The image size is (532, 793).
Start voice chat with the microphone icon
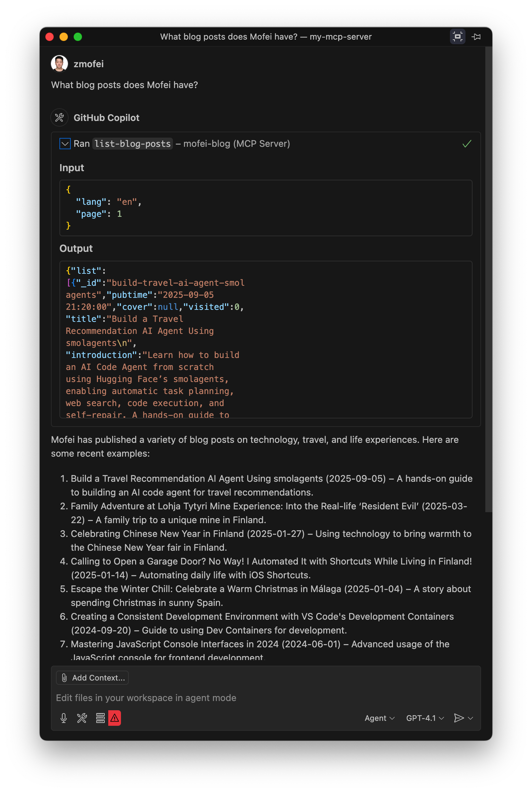tap(64, 718)
